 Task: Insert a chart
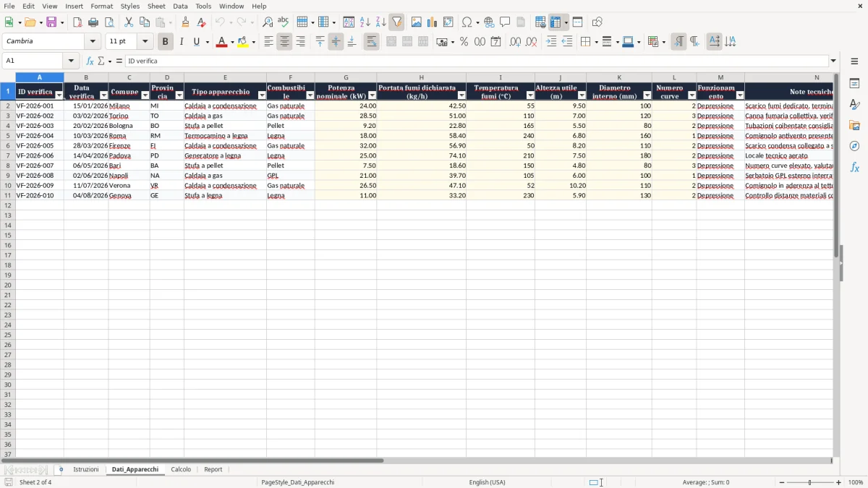click(x=433, y=22)
